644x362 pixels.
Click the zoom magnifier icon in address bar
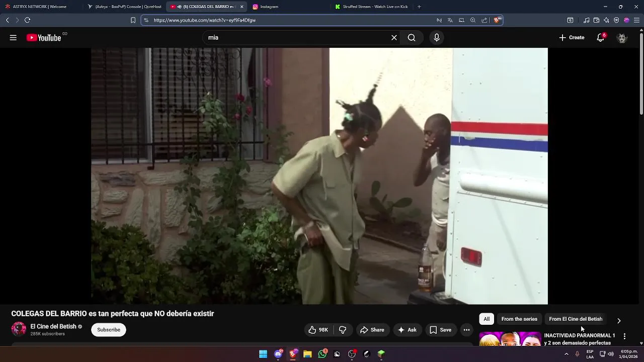point(473,20)
